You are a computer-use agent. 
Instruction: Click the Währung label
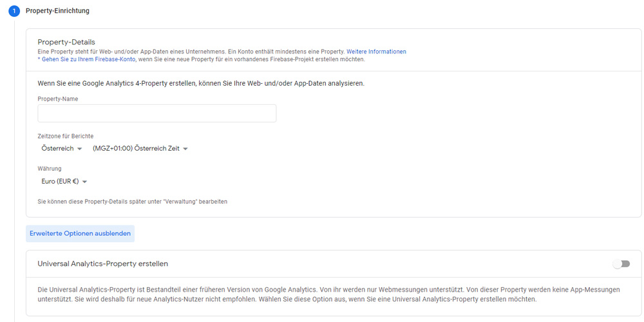[x=50, y=169]
